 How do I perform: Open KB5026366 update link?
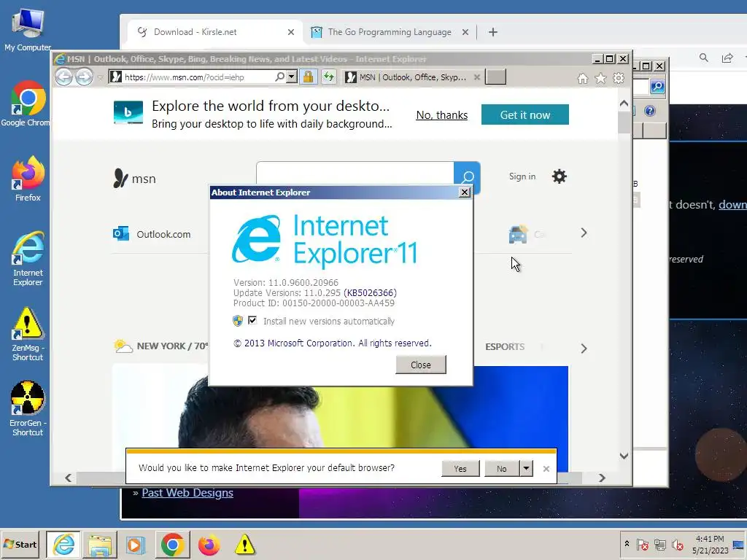click(x=370, y=293)
